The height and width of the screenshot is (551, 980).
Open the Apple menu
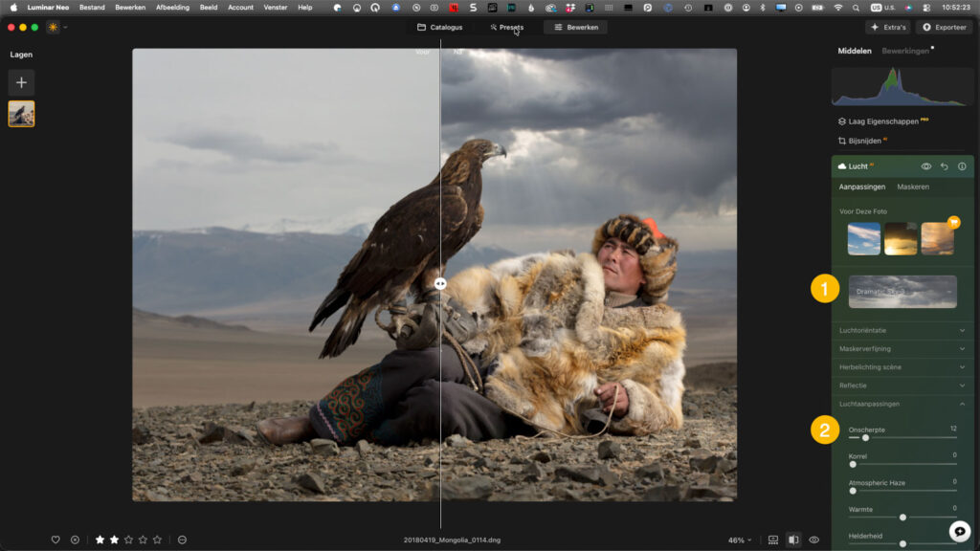[13, 8]
